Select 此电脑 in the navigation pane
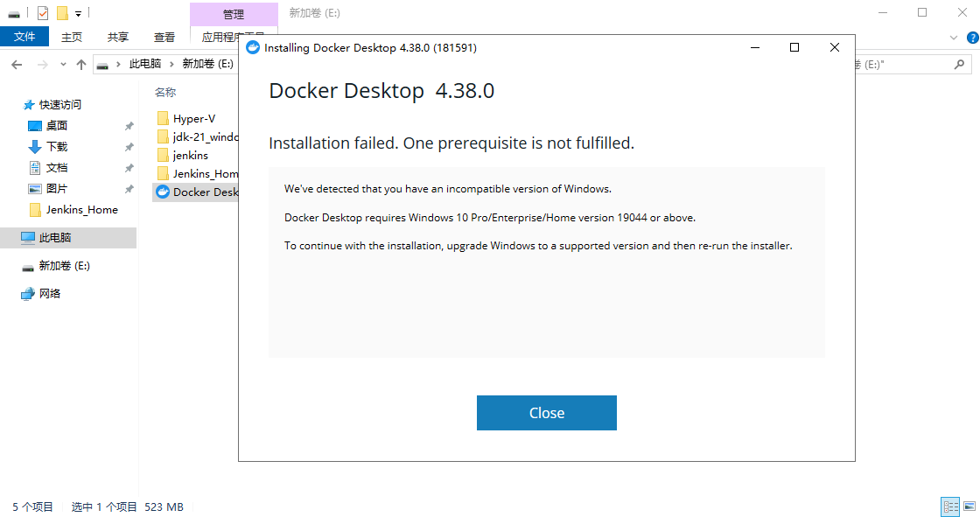Image resolution: width=980 pixels, height=517 pixels. [55, 238]
